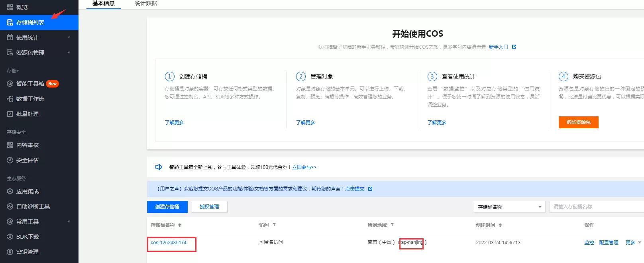The image size is (644, 263).
Task: Click the step 1 创建存储桶 heading
Action: click(193, 77)
